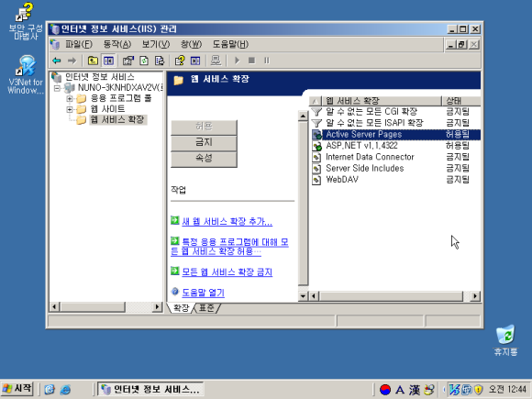This screenshot has width=532, height=399.
Task: Click the 'A' input mode indicator
Action: (400, 390)
